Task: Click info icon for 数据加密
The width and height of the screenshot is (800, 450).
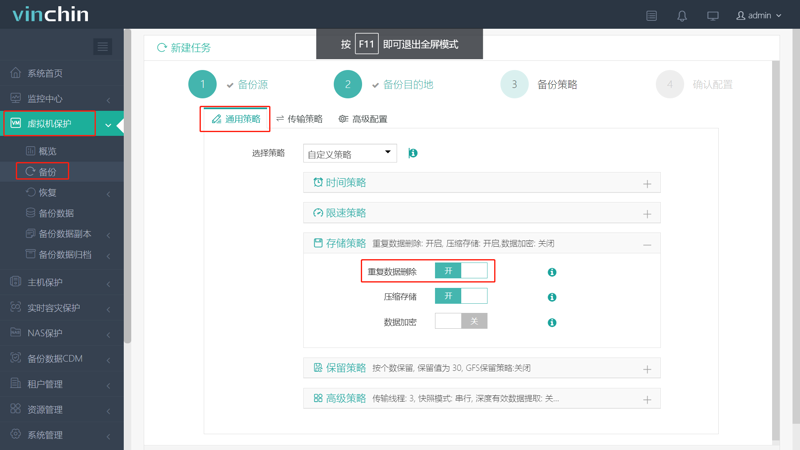Action: [x=552, y=322]
